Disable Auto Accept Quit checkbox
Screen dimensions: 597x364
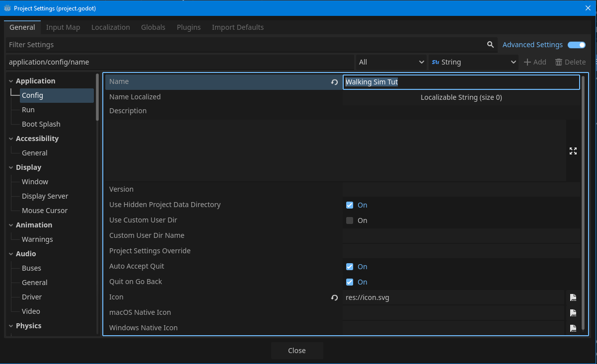point(350,267)
